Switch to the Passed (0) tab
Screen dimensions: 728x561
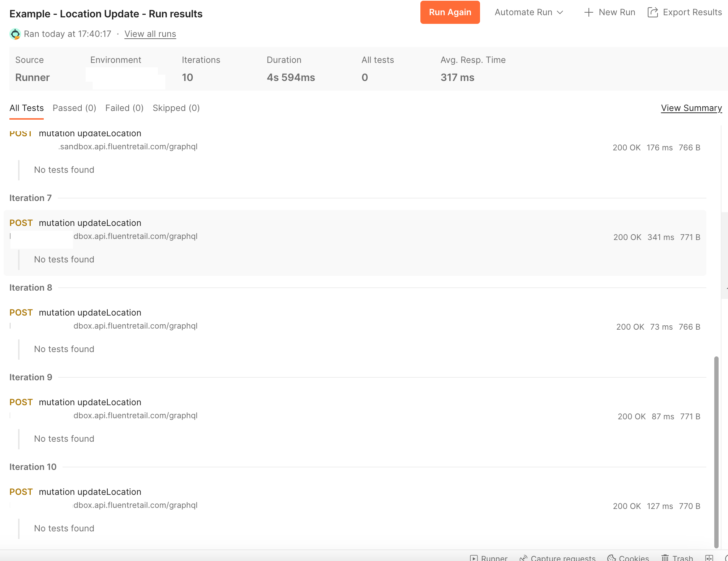click(74, 108)
